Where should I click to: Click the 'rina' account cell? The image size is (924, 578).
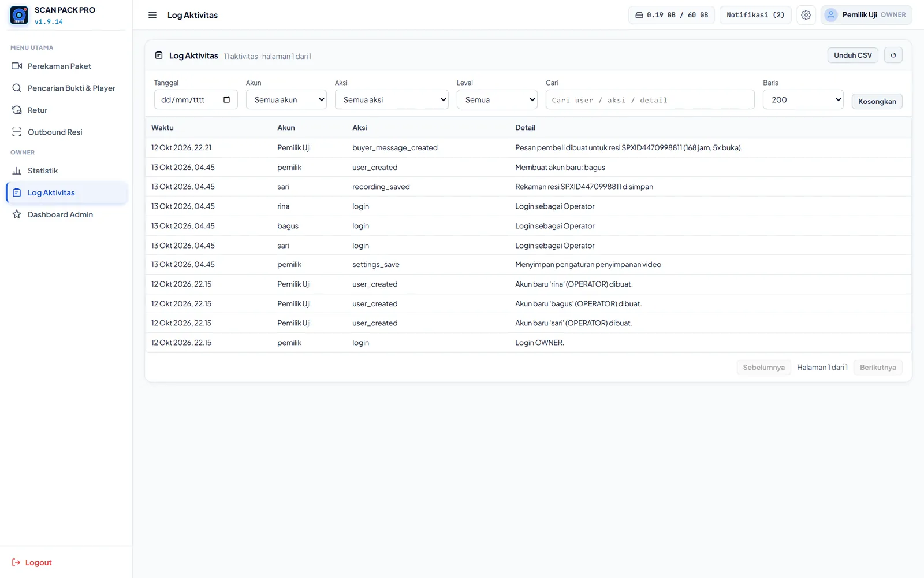(284, 206)
